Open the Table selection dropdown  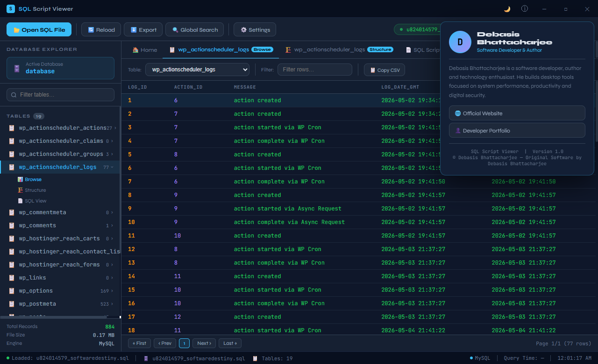click(197, 70)
